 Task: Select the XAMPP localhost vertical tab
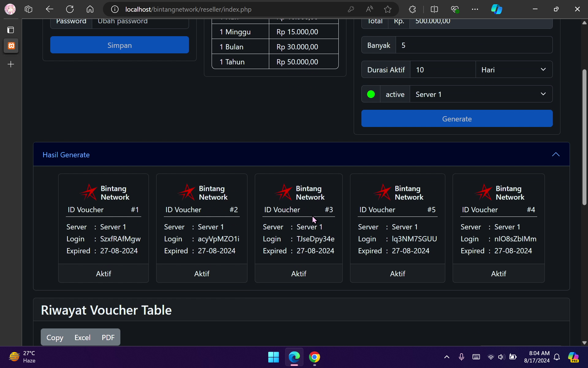click(11, 46)
